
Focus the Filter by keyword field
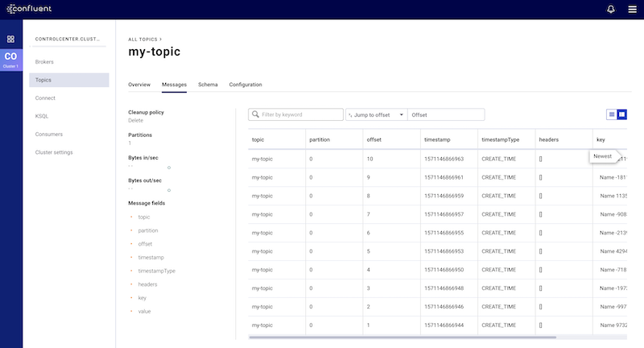click(295, 114)
